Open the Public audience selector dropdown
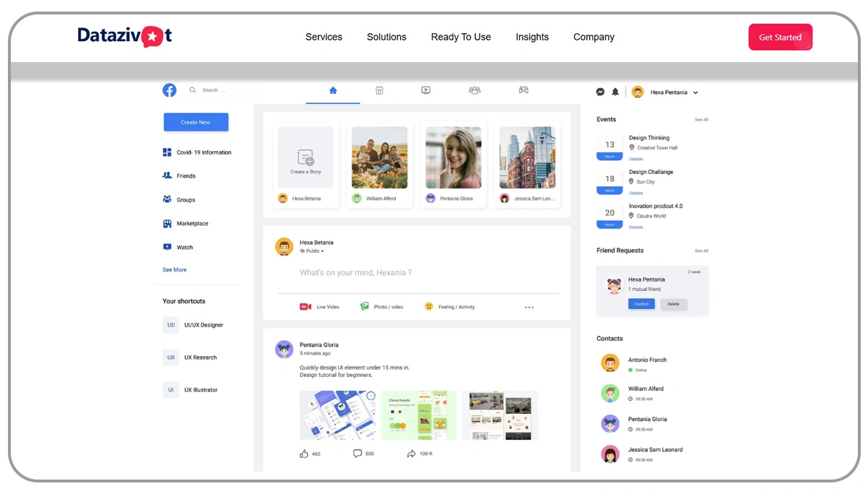 point(313,251)
